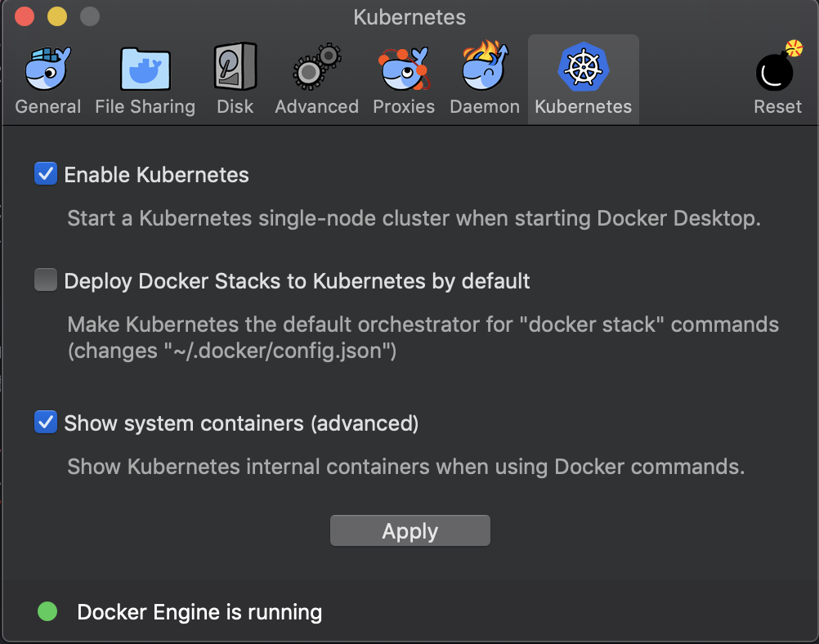Image resolution: width=819 pixels, height=644 pixels.
Task: Click the File Sharing folder icon
Action: tap(145, 69)
